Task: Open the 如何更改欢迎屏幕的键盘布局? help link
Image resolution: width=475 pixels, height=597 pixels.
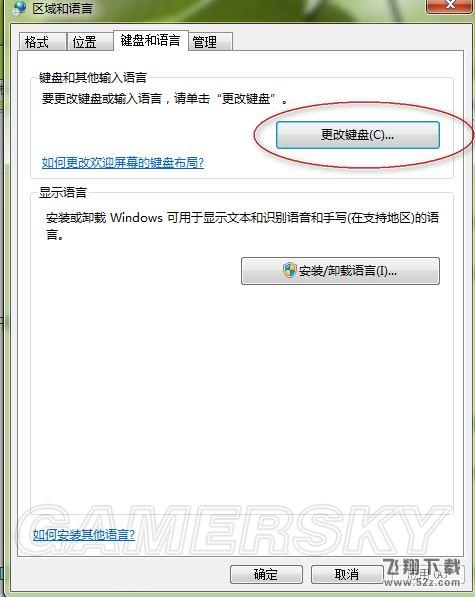Action: 123,163
